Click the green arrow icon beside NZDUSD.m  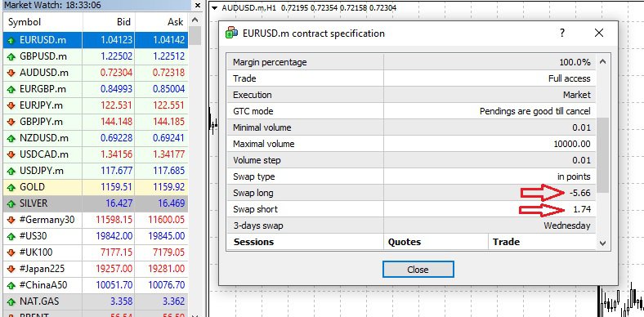(11, 138)
